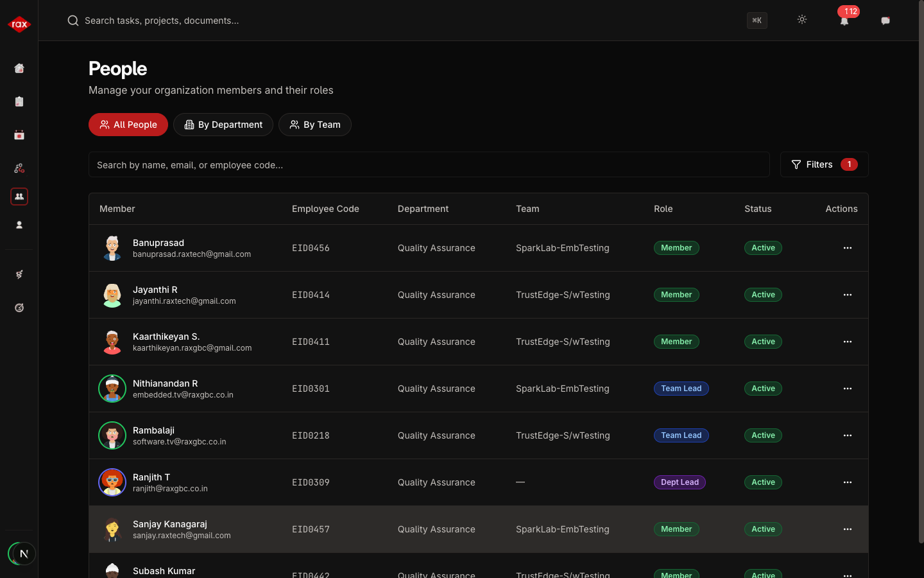Click the rax logo
Screen dimensions: 924x578
coord(19,24)
